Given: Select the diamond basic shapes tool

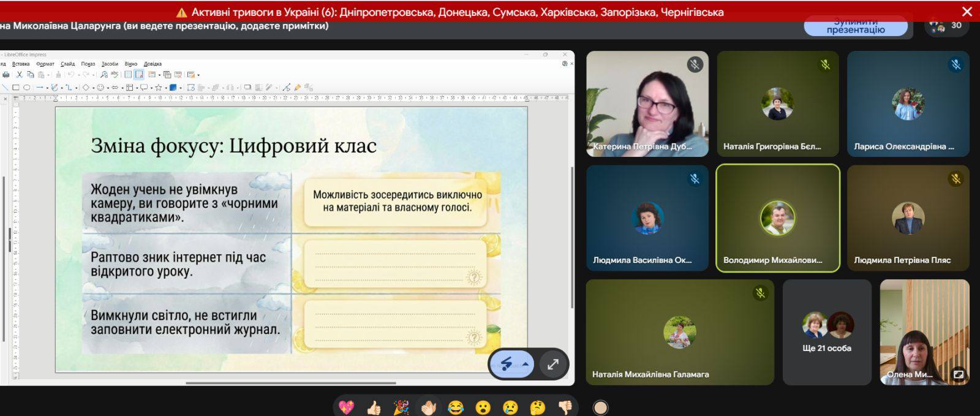Looking at the screenshot, I should click(x=86, y=88).
